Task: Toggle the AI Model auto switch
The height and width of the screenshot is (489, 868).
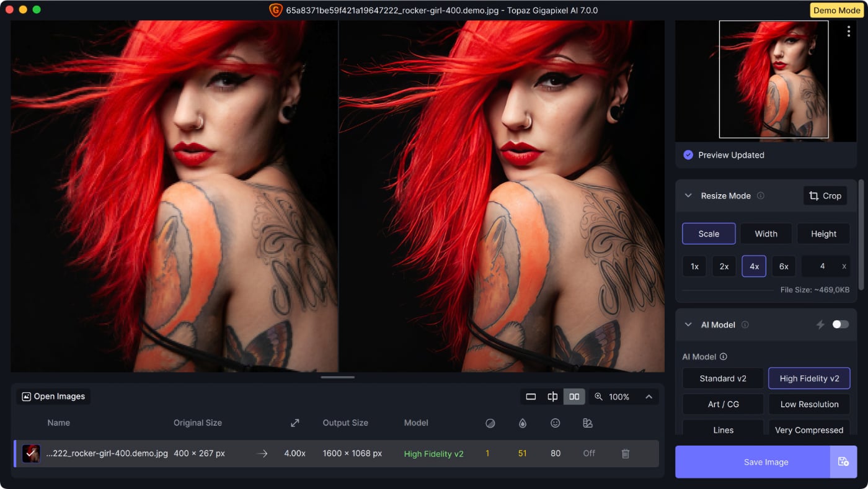Action: pyautogui.click(x=840, y=325)
